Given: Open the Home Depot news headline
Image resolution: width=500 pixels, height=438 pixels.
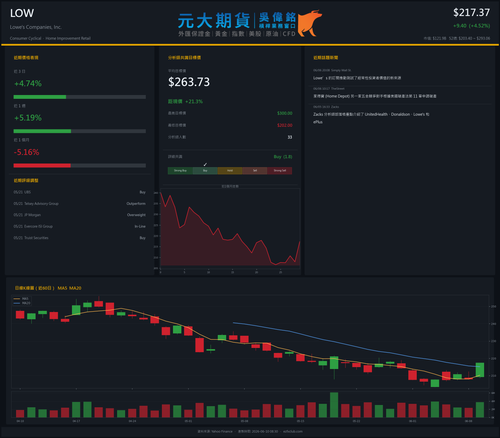Looking at the screenshot, I should click(375, 96).
